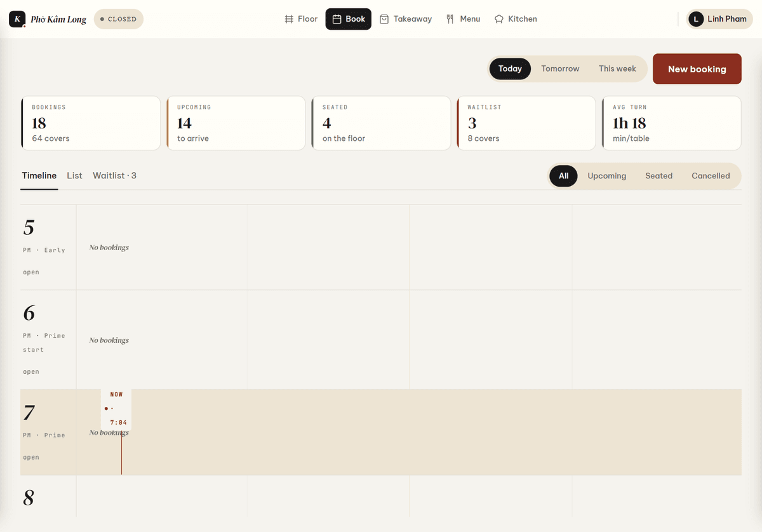The height and width of the screenshot is (532, 762).
Task: Open the Bookings 18 stat card
Action: tap(90, 123)
